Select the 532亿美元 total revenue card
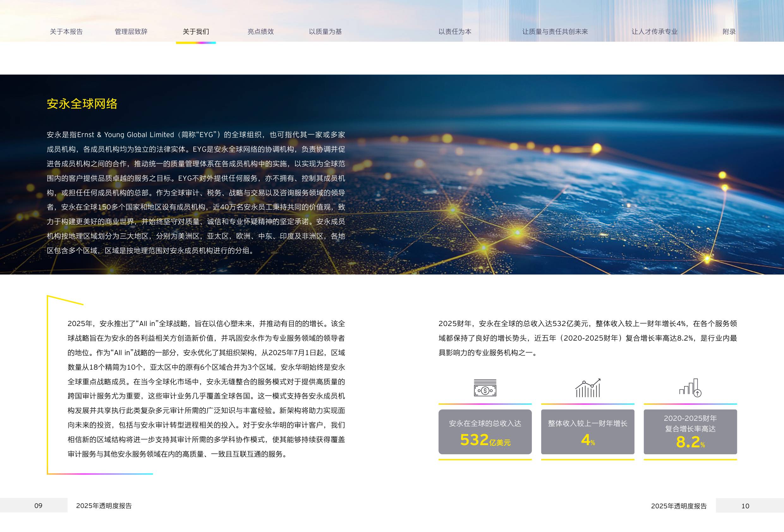The width and height of the screenshot is (784, 532). (x=485, y=432)
